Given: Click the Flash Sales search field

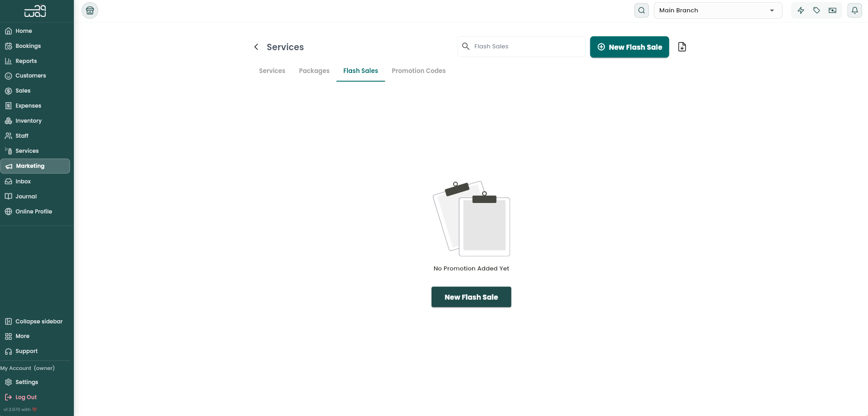Looking at the screenshot, I should 521,47.
